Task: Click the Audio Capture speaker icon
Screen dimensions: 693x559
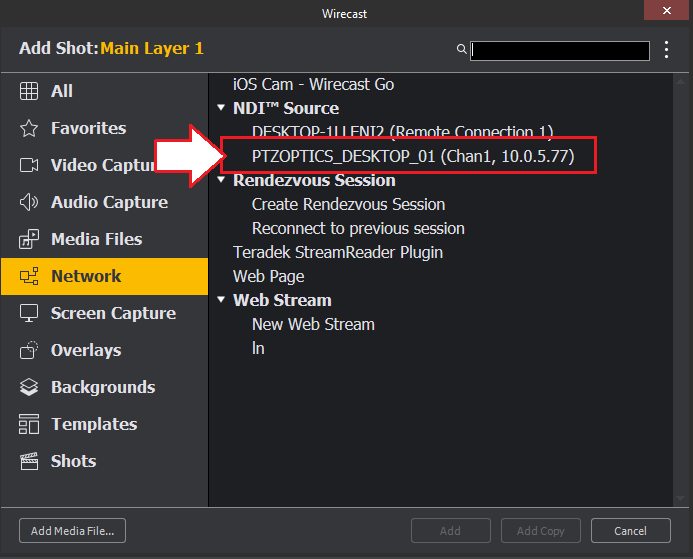Action: [29, 202]
